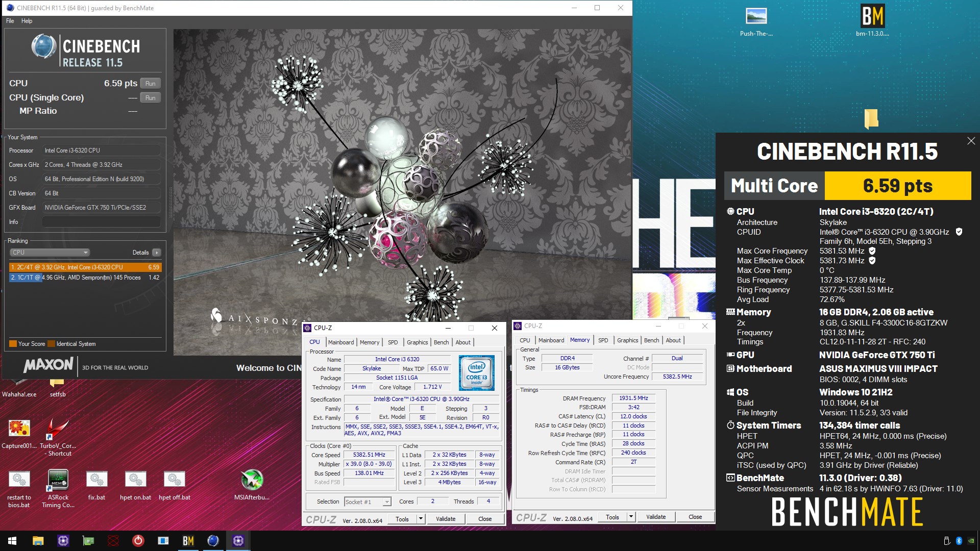Image resolution: width=980 pixels, height=551 pixels.
Task: Click Validate in CPU-Z Memory window
Action: (656, 517)
